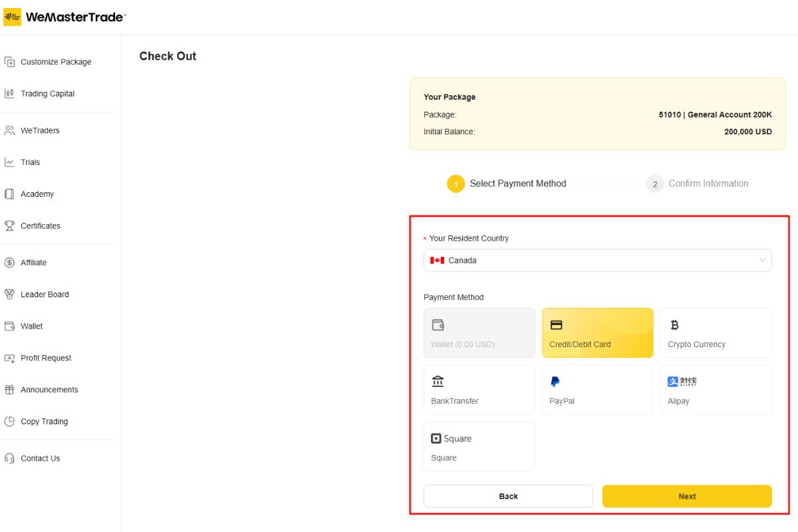Select PayPal payment option
This screenshot has height=532, width=798.
(x=597, y=390)
